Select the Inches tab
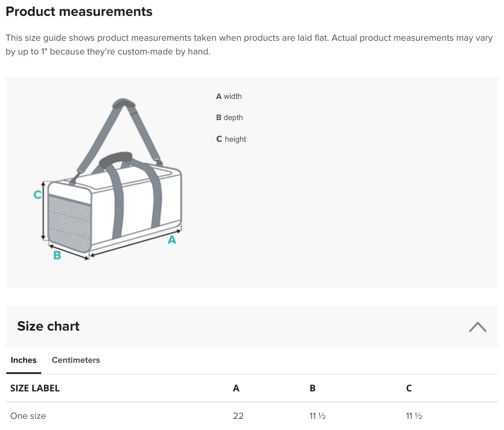Viewport: 504px width, 430px height. (23, 360)
